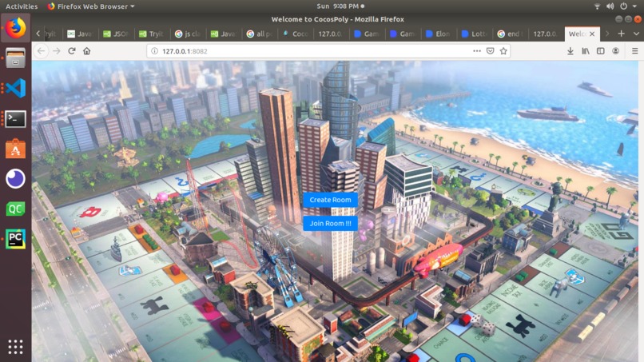The height and width of the screenshot is (362, 644).
Task: Expand the list all tabs dropdown
Action: pyautogui.click(x=636, y=34)
